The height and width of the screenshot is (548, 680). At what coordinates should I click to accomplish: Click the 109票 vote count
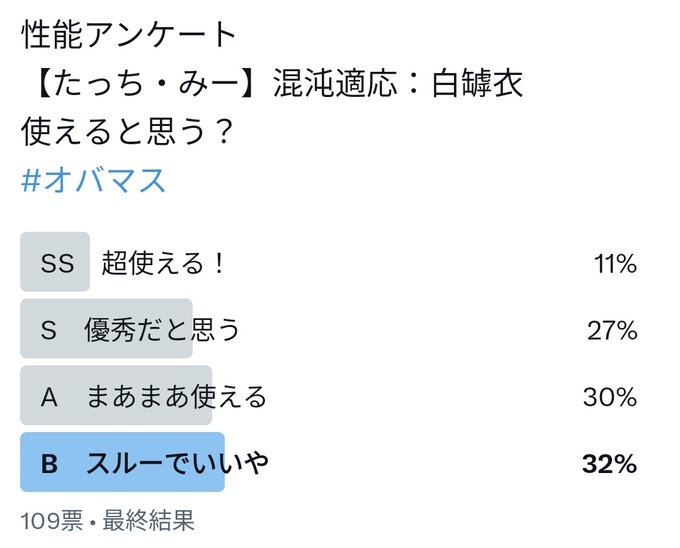tap(51, 520)
